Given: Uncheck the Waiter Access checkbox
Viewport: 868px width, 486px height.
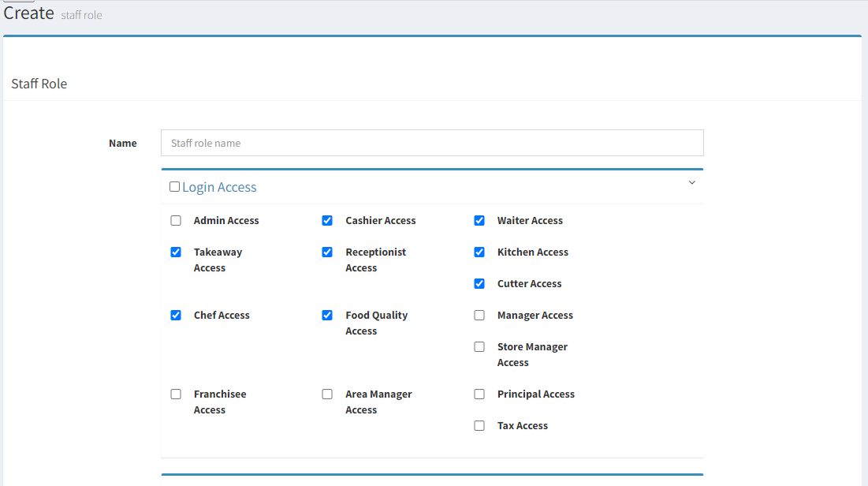Looking at the screenshot, I should point(479,221).
